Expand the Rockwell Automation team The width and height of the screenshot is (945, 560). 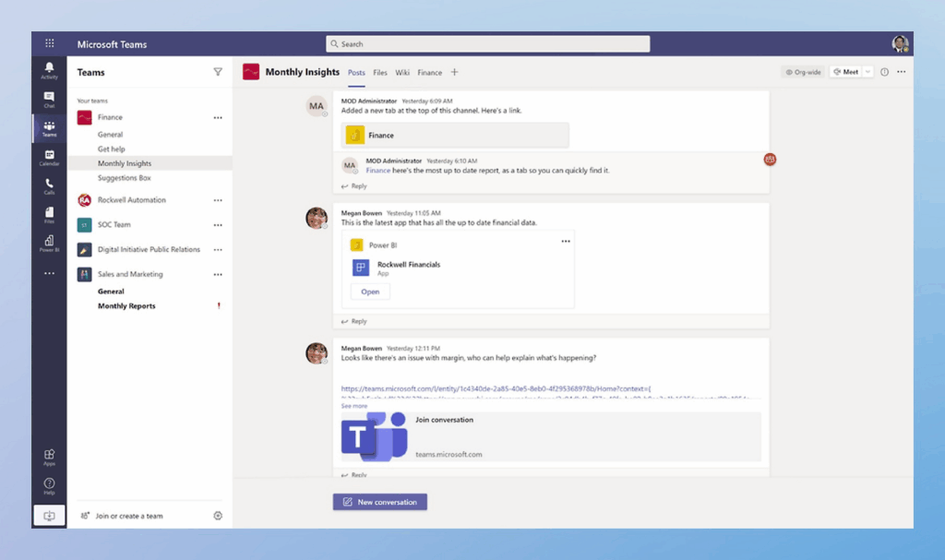point(132,200)
